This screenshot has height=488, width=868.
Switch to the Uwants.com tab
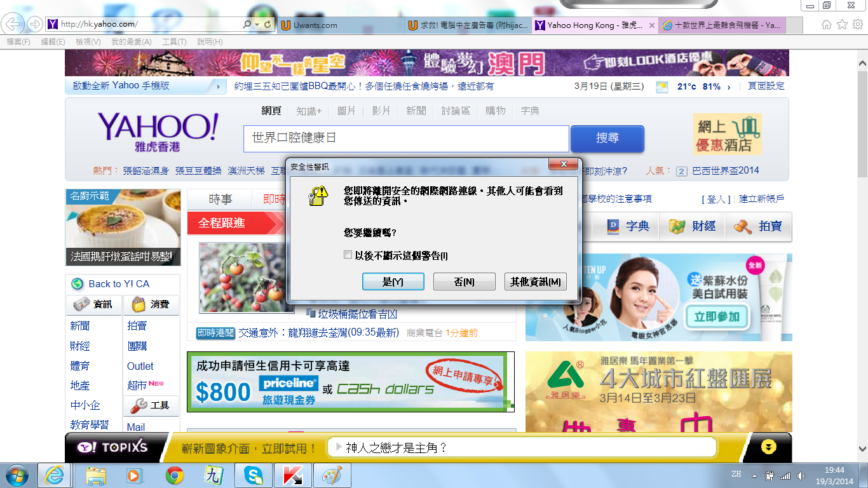pos(341,25)
